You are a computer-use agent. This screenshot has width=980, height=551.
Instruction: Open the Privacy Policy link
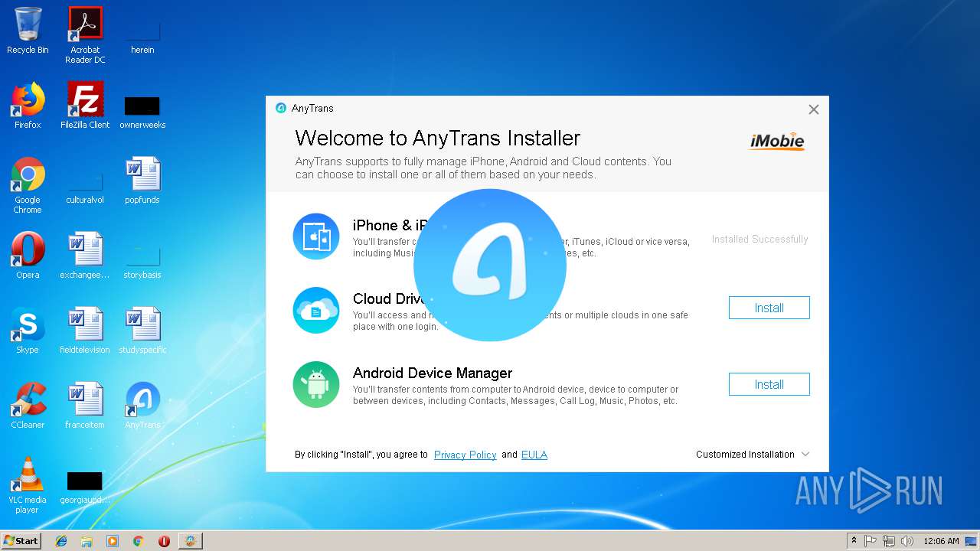point(465,455)
